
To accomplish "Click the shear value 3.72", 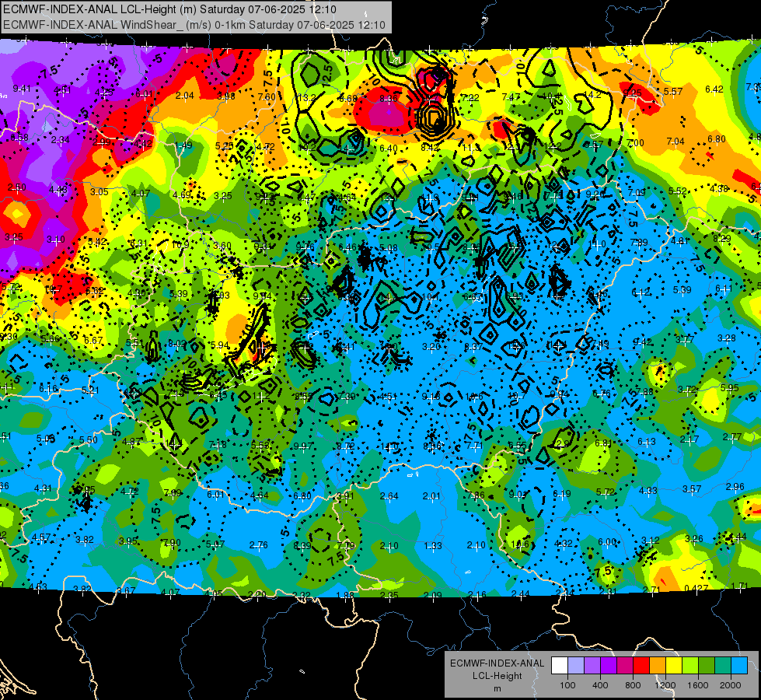I will (686, 389).
